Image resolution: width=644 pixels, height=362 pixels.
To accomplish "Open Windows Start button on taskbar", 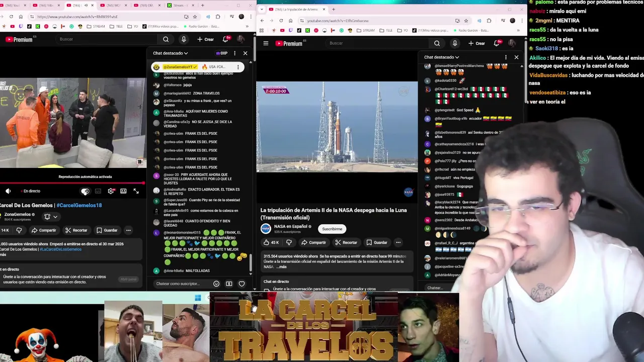I will [198, 298].
